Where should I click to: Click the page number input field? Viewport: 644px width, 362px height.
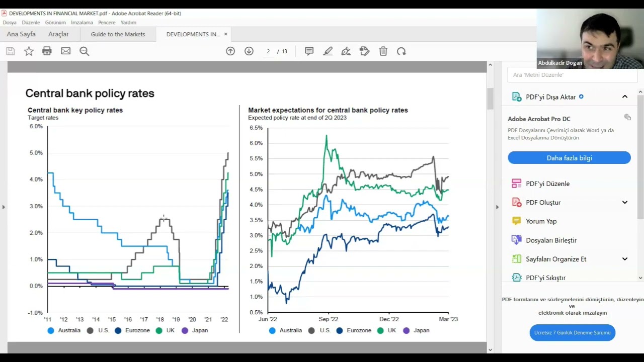268,51
